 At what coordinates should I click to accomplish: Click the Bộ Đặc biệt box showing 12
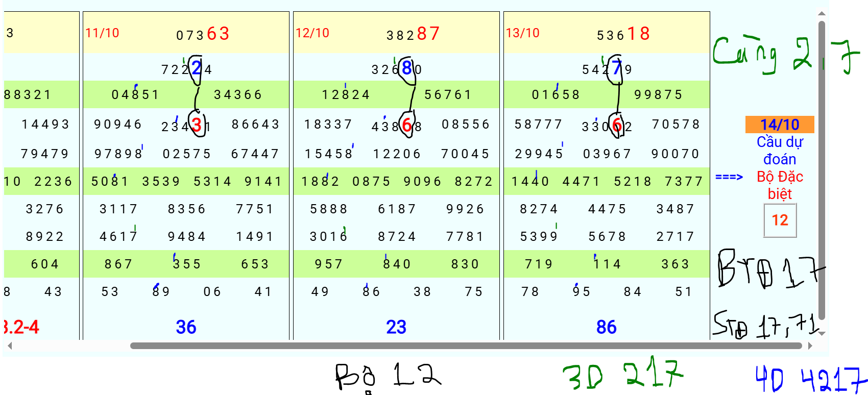click(x=780, y=220)
